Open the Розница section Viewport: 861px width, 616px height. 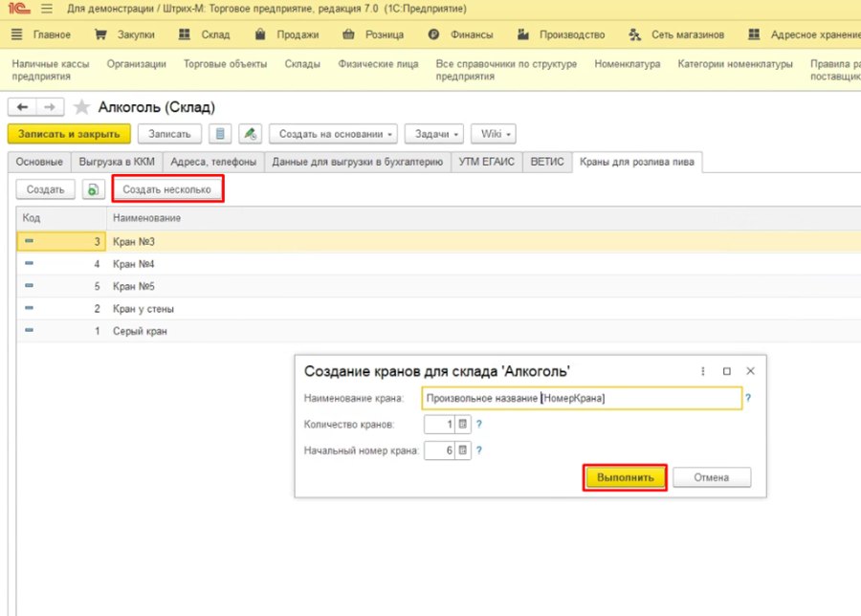(x=373, y=34)
